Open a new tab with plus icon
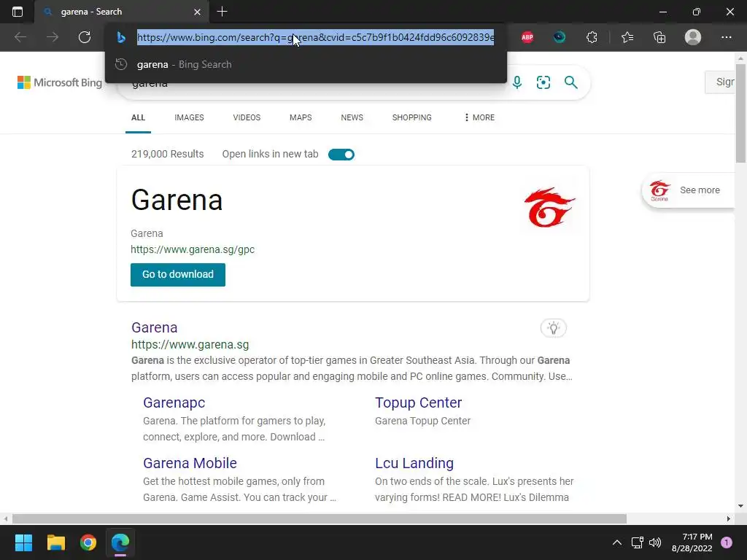 (x=222, y=12)
